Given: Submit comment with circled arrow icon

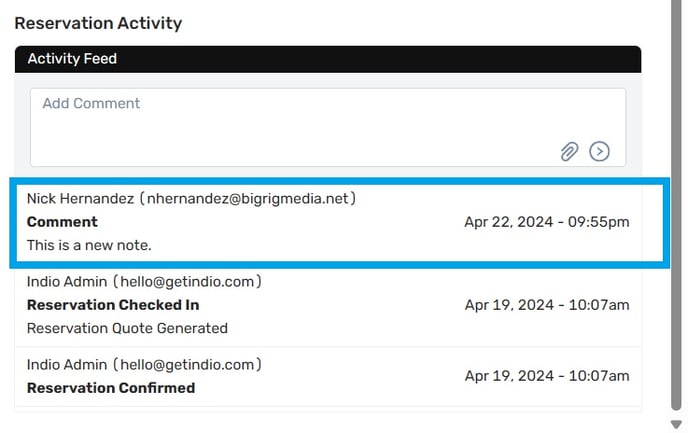Looking at the screenshot, I should tap(599, 152).
